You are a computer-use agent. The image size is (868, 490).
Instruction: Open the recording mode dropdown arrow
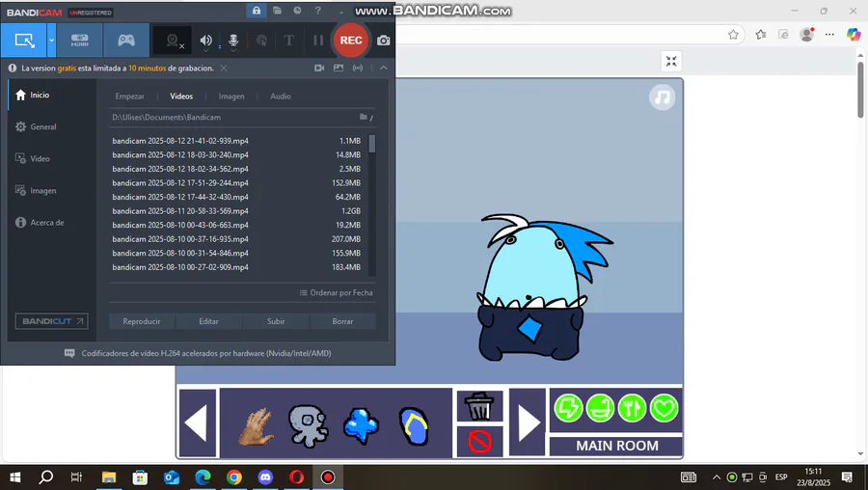pos(51,41)
